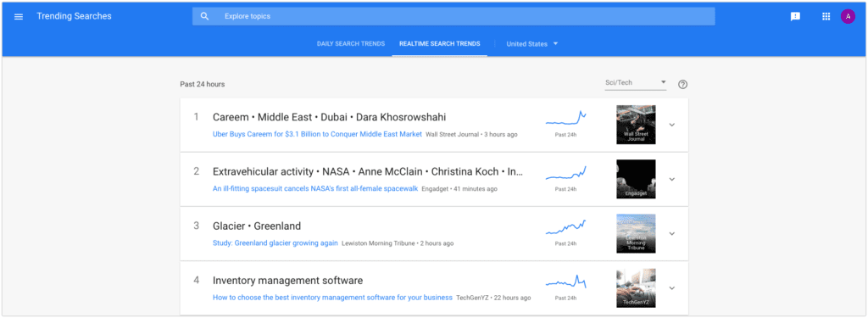This screenshot has height=318, width=868.
Task: Open the Sci/Tech category dropdown
Action: pos(635,83)
